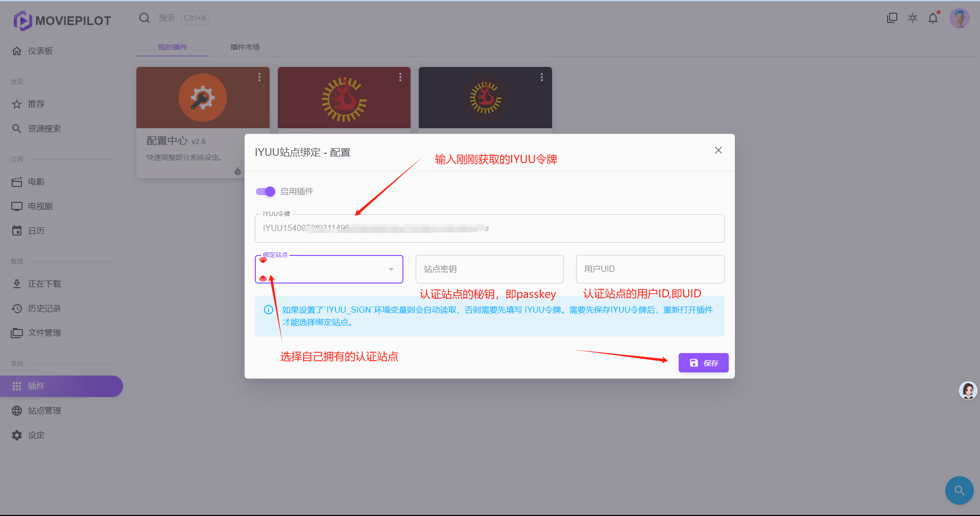
Task: Click the MoviePilot logo
Action: coord(62,21)
